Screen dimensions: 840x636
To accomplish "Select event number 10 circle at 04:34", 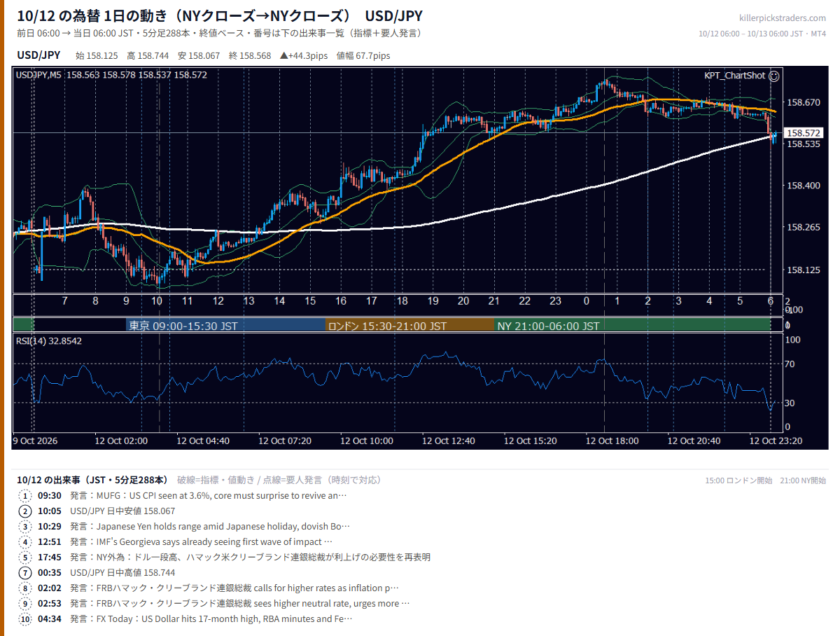I will click(x=25, y=618).
